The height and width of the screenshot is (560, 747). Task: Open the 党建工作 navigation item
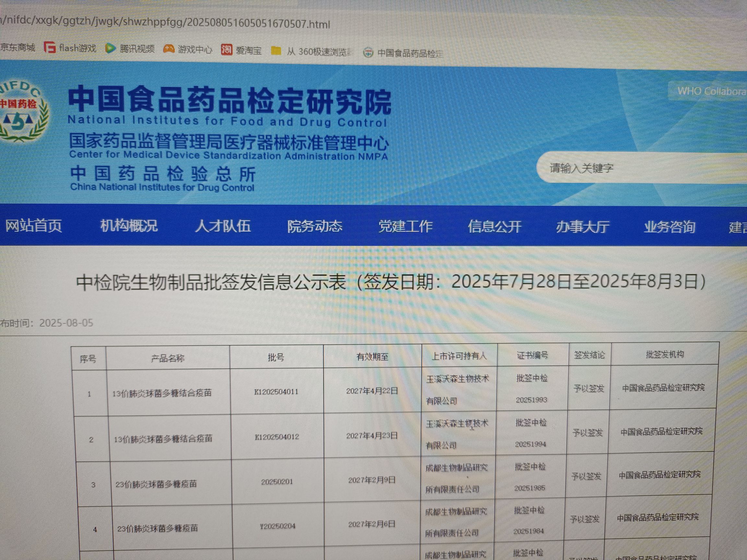click(x=406, y=226)
